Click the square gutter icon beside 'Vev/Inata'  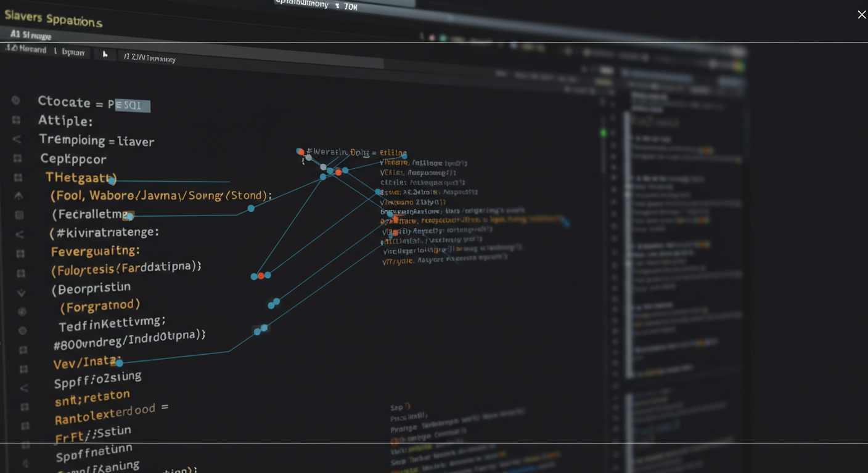tap(23, 369)
